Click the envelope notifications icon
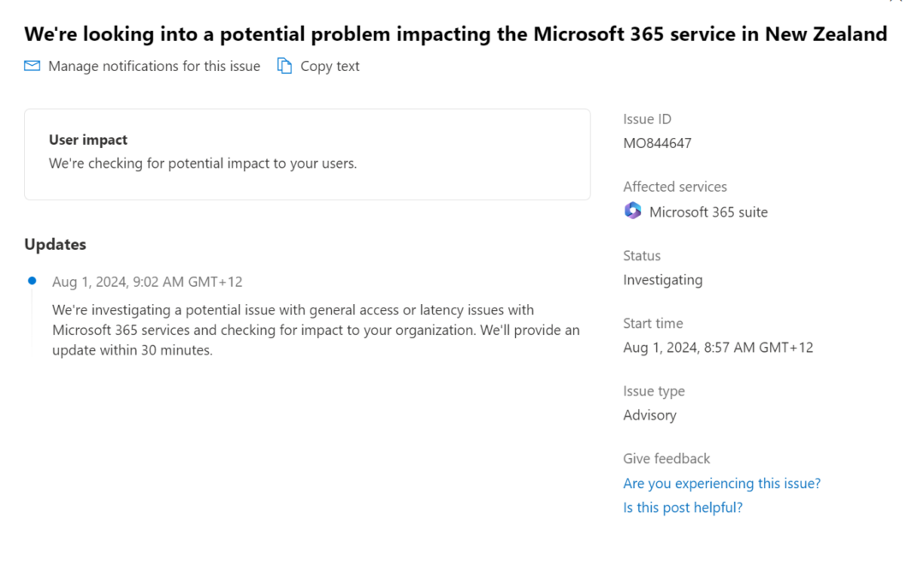924x578 pixels. (x=32, y=65)
